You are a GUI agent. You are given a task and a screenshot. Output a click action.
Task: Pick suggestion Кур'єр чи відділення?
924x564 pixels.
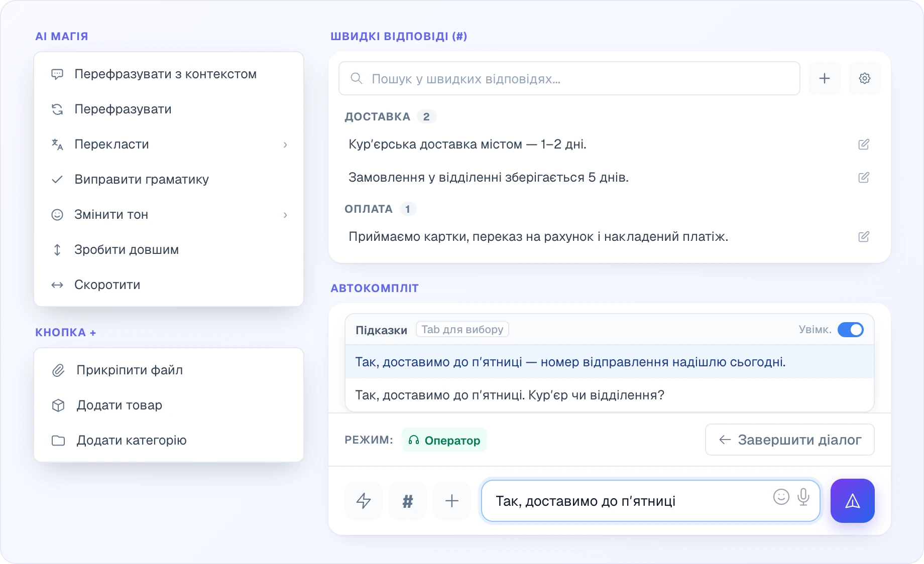click(610, 395)
